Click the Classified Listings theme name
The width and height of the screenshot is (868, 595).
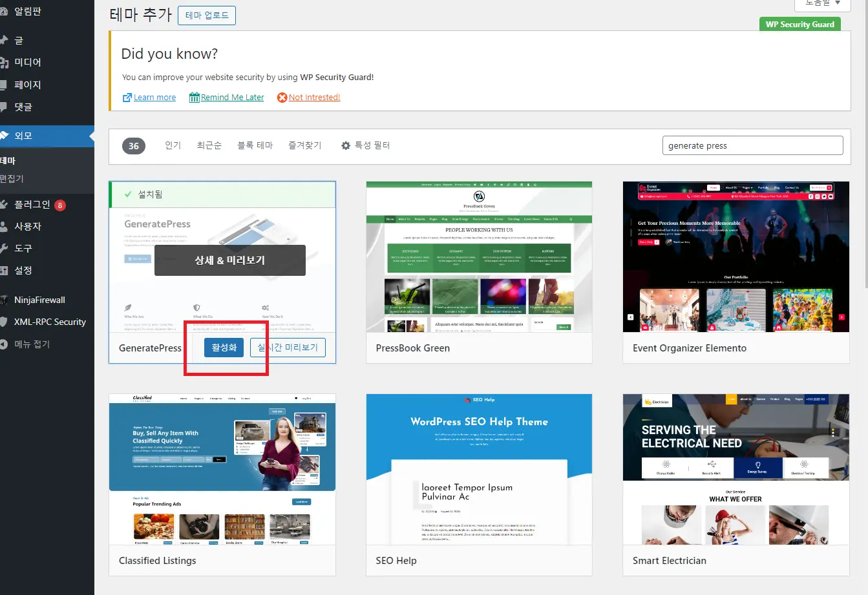pos(158,561)
